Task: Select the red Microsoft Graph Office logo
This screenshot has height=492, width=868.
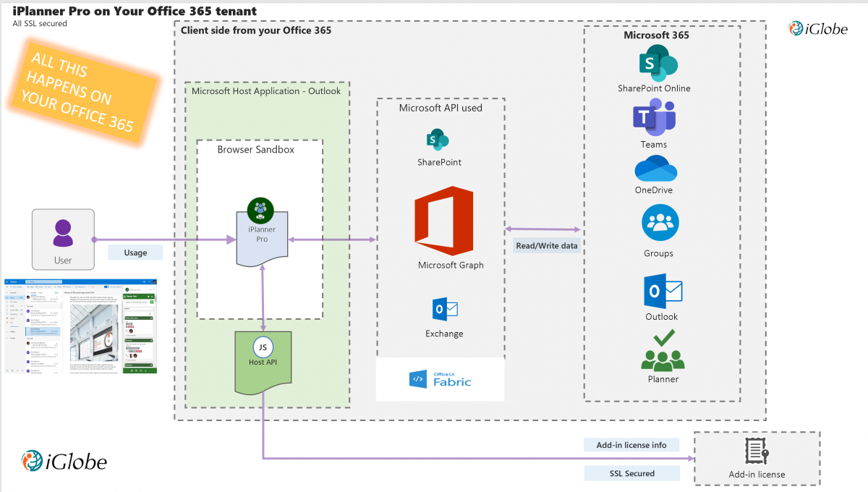Action: [443, 216]
